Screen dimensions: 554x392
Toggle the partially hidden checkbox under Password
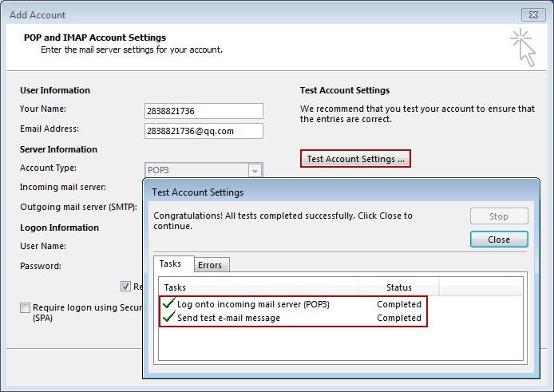click(125, 286)
